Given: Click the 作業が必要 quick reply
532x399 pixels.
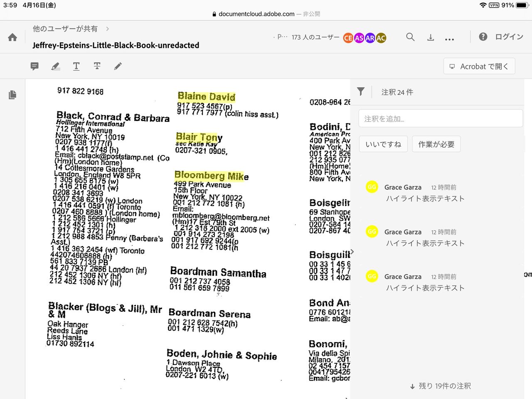Looking at the screenshot, I should pos(436,144).
